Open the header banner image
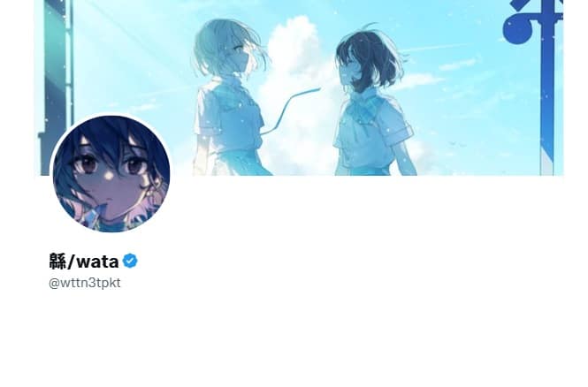The width and height of the screenshot is (588, 387). pyautogui.click(x=299, y=87)
